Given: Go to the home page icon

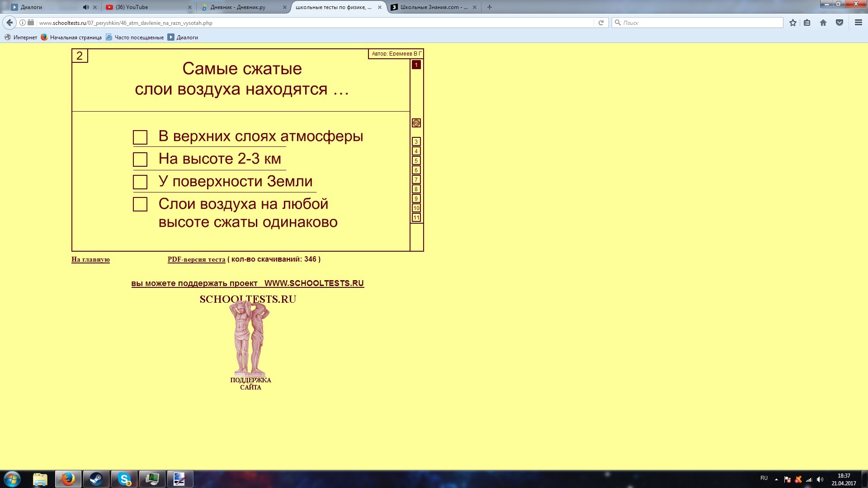Looking at the screenshot, I should click(x=823, y=23).
